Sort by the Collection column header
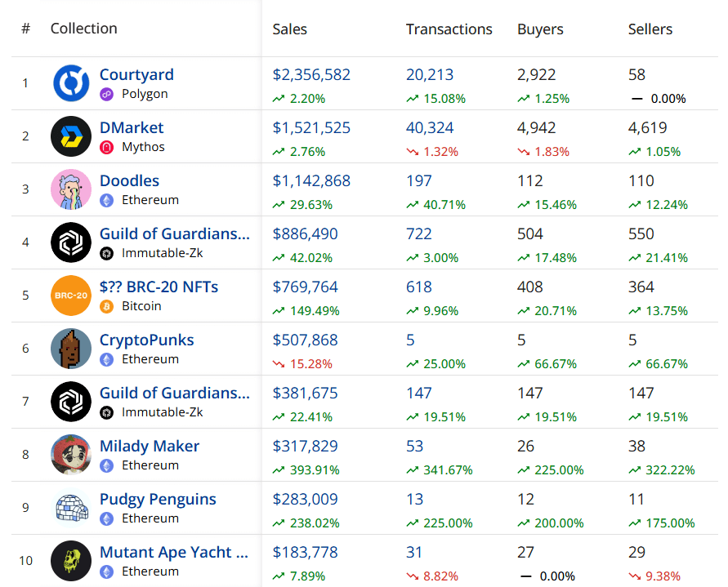The width and height of the screenshot is (728, 587). (83, 29)
